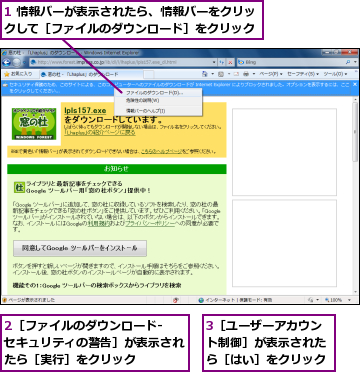
Task: Click the scrollbar down arrow
Action: [356, 292]
